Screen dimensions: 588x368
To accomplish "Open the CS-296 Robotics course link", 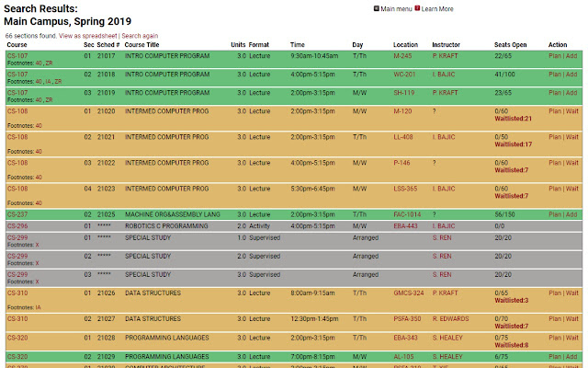I will pyautogui.click(x=17, y=226).
